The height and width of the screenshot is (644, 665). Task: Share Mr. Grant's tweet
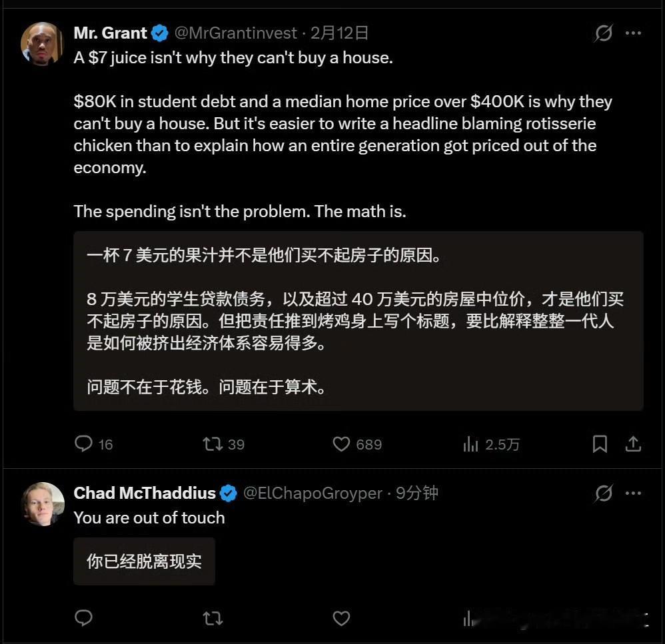633,444
